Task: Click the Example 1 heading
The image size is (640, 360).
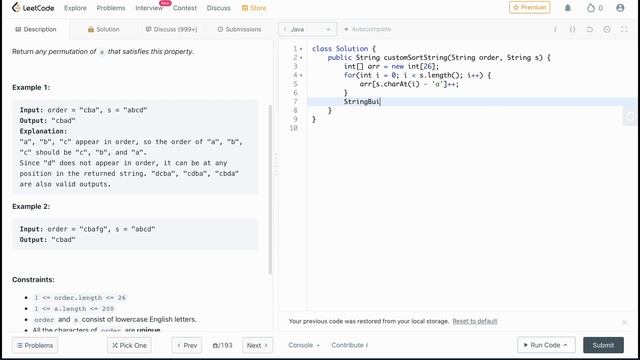Action: [x=31, y=87]
